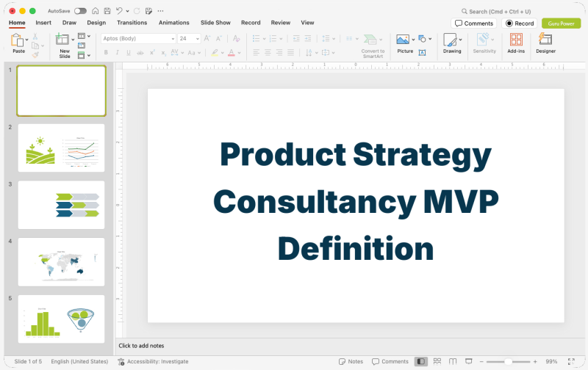
Task: Center the text
Action: (268, 53)
